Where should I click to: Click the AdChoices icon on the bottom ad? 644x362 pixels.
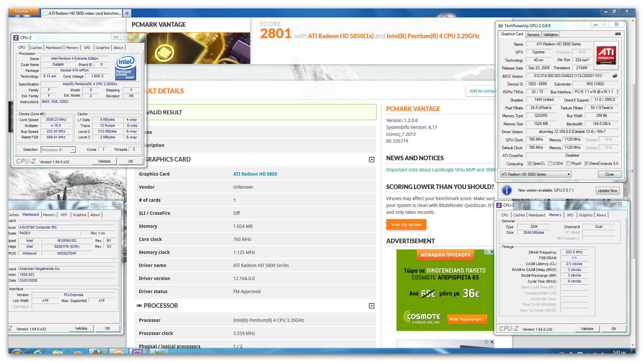click(x=487, y=342)
